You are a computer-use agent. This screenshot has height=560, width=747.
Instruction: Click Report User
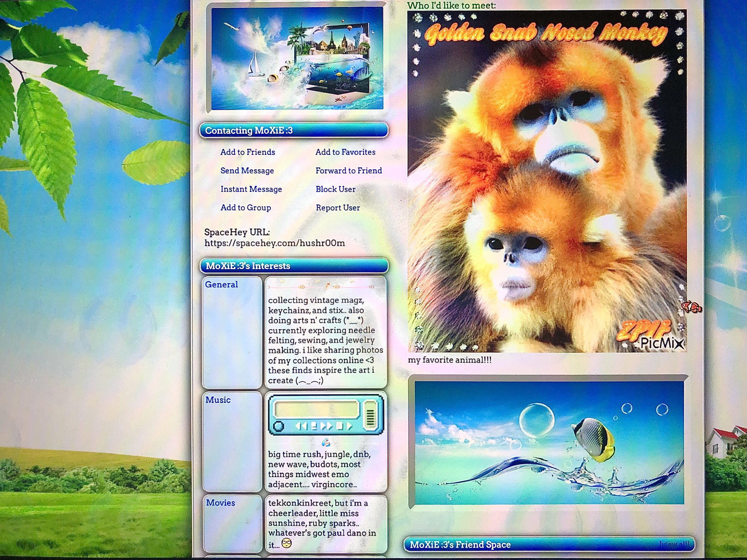337,207
